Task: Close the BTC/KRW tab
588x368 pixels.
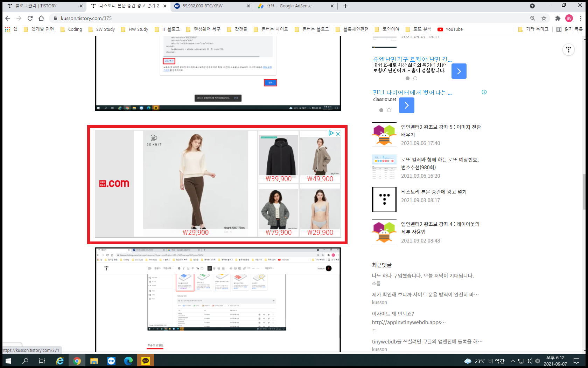Action: (x=248, y=6)
